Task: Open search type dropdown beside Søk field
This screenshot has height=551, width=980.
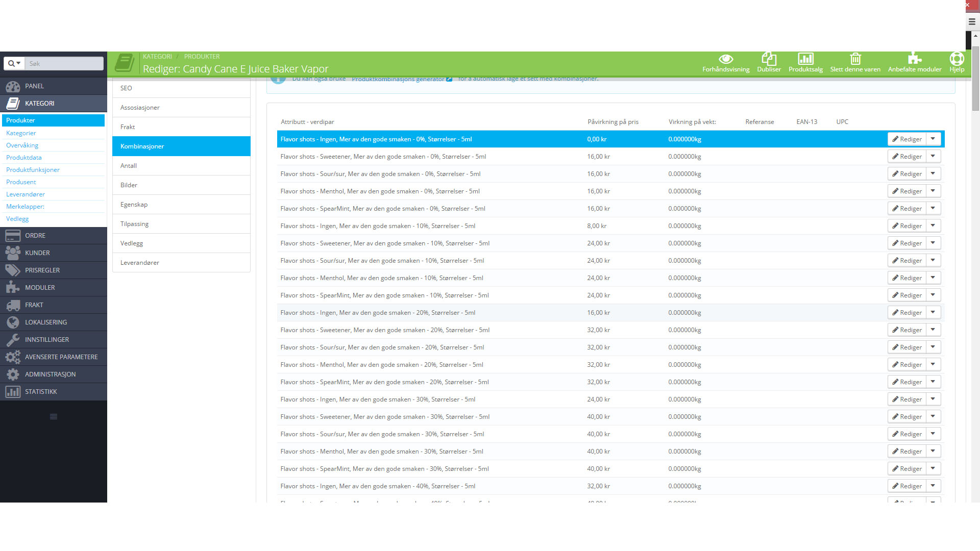Action: coord(14,63)
